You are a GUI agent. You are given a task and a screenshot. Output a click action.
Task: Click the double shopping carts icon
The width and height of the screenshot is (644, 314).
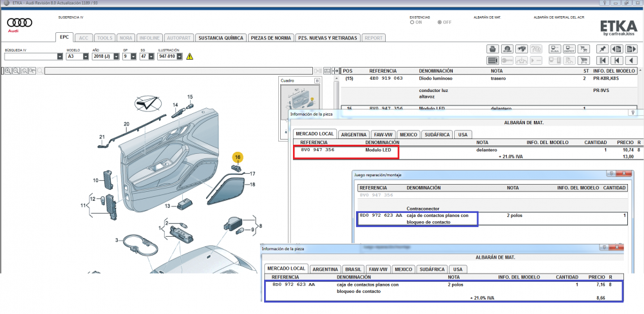click(x=583, y=49)
